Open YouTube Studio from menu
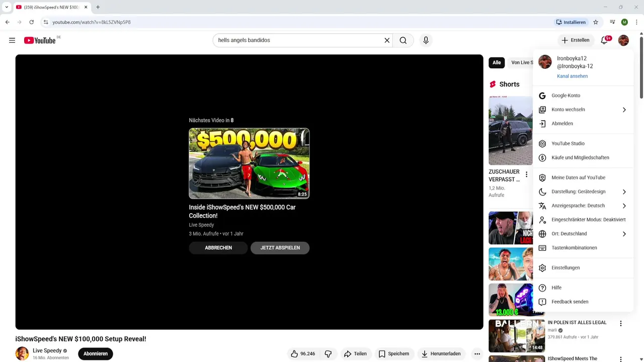The image size is (644, 362). (x=583, y=144)
